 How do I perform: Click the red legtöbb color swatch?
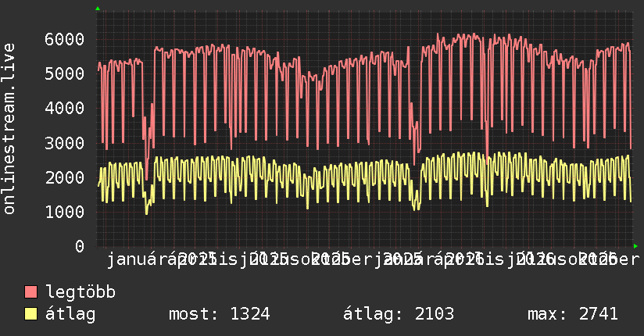30,292
